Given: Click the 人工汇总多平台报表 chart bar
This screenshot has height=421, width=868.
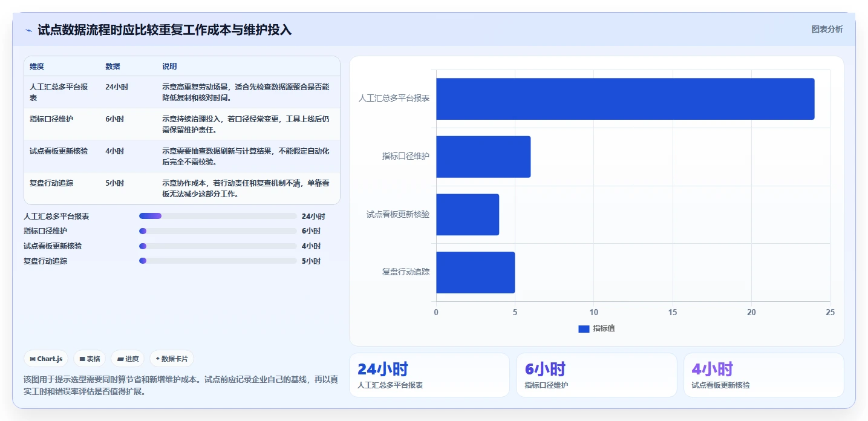Looking at the screenshot, I should (x=625, y=99).
